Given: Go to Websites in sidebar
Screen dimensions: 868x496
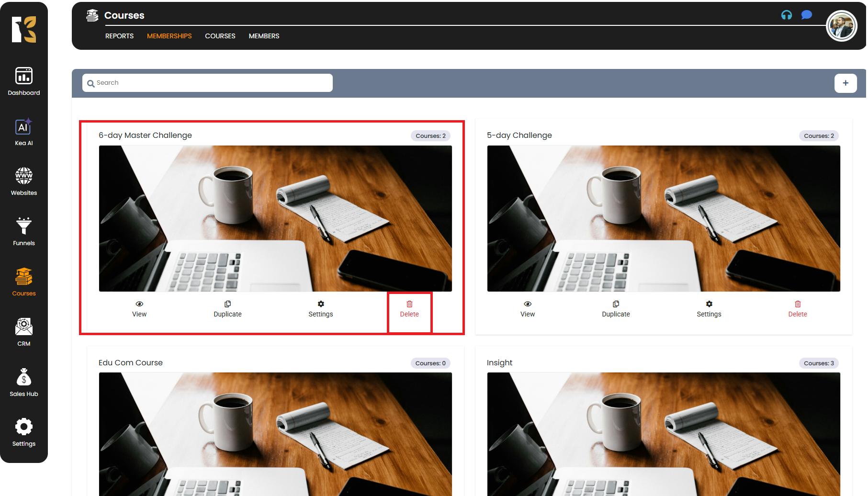Looking at the screenshot, I should (x=23, y=181).
